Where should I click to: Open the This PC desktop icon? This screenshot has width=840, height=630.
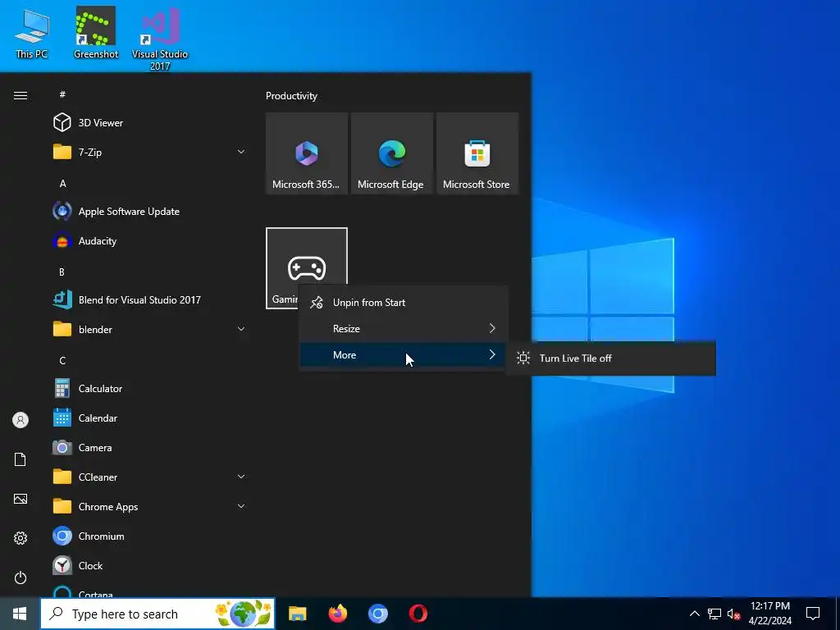coord(32,33)
